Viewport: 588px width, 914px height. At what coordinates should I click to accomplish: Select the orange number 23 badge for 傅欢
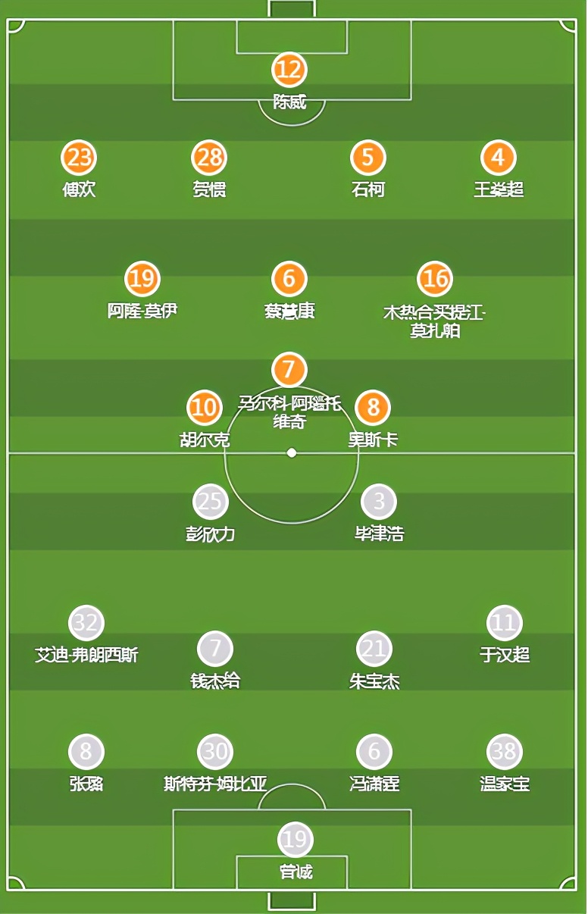79,158
